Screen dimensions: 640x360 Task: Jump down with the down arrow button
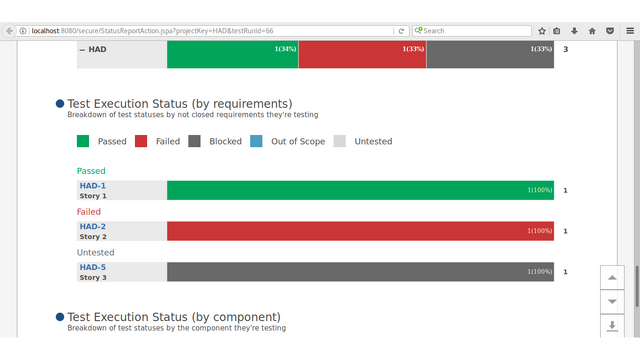tap(612, 302)
